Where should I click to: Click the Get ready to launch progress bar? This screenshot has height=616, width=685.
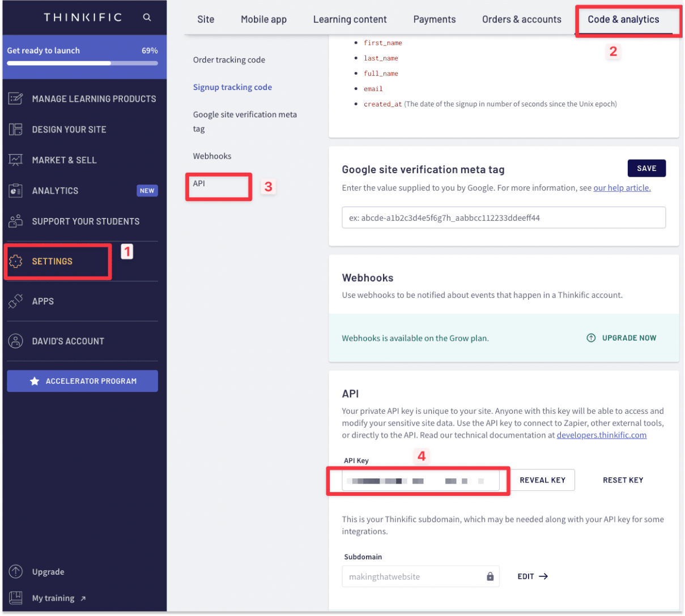(x=83, y=62)
